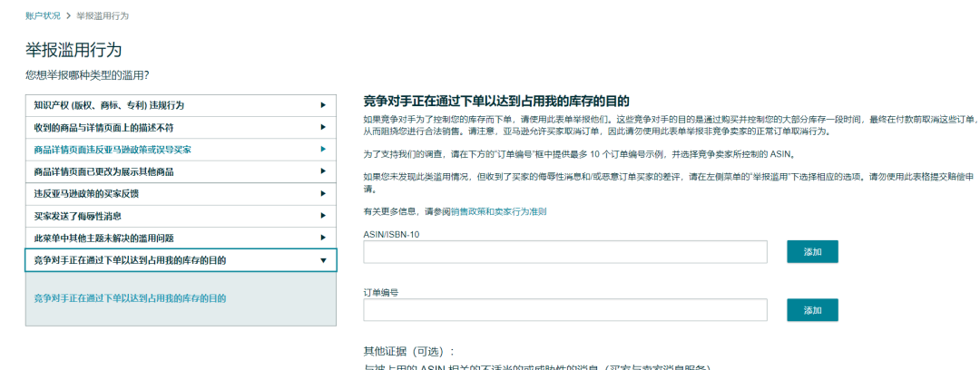
Task: Focus the 订单编号 input field
Action: pos(565,310)
